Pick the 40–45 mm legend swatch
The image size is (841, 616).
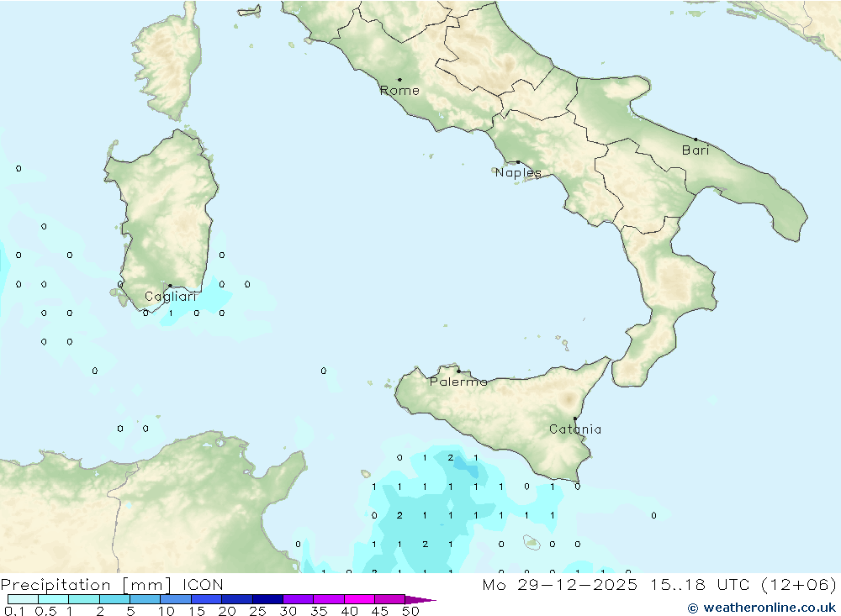(x=359, y=599)
